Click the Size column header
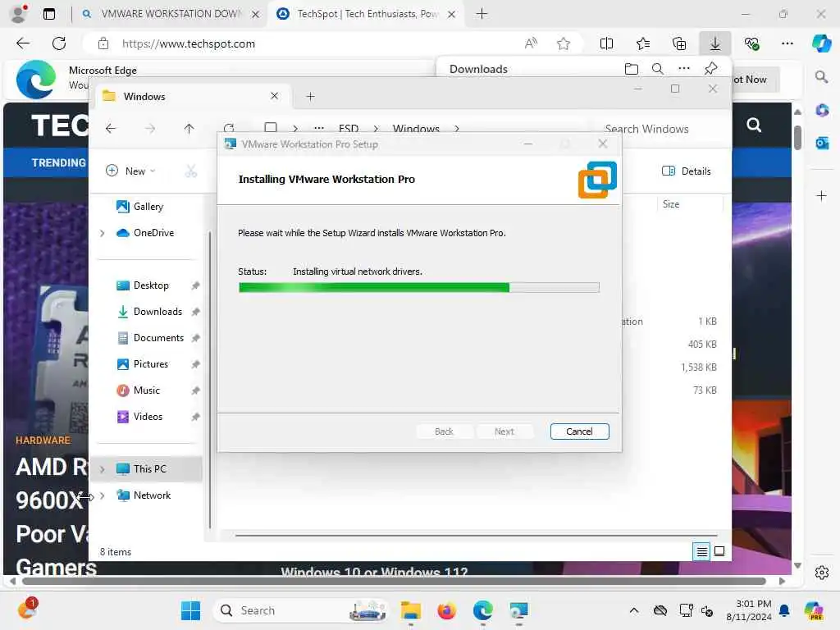Viewport: 840px width, 630px height. [671, 204]
